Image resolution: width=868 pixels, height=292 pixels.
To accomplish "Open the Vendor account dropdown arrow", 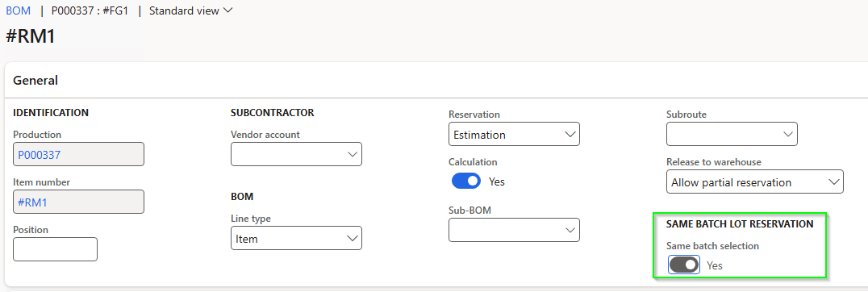I will click(353, 154).
